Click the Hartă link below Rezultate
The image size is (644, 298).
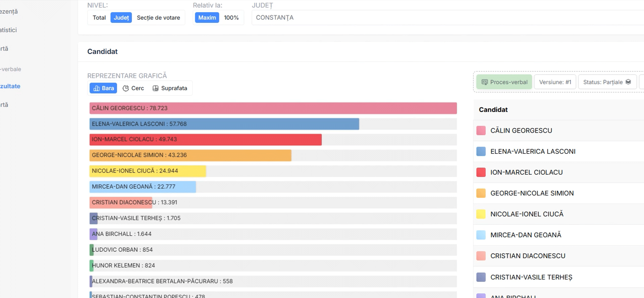click(x=4, y=105)
